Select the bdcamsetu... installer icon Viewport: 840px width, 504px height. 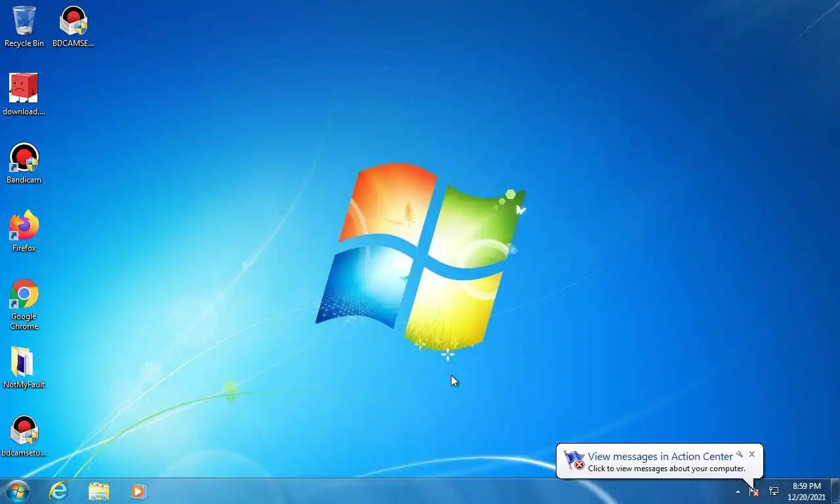tap(24, 436)
